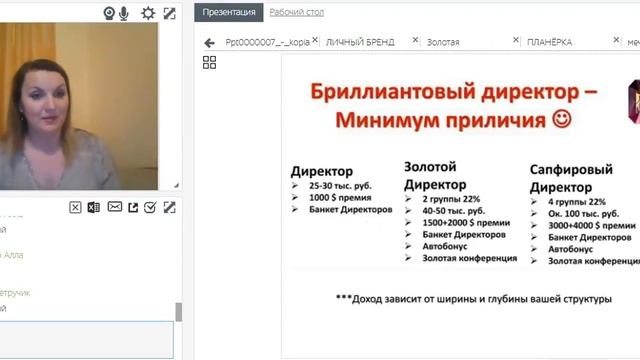Click the chat scrollbar handle
The width and height of the screenshot is (640, 360).
click(x=179, y=312)
